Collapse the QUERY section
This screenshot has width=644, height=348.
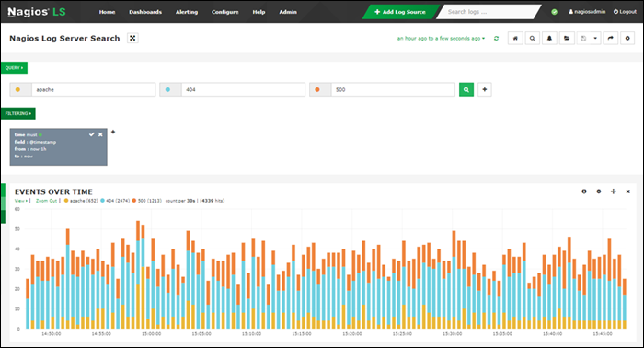[x=14, y=68]
